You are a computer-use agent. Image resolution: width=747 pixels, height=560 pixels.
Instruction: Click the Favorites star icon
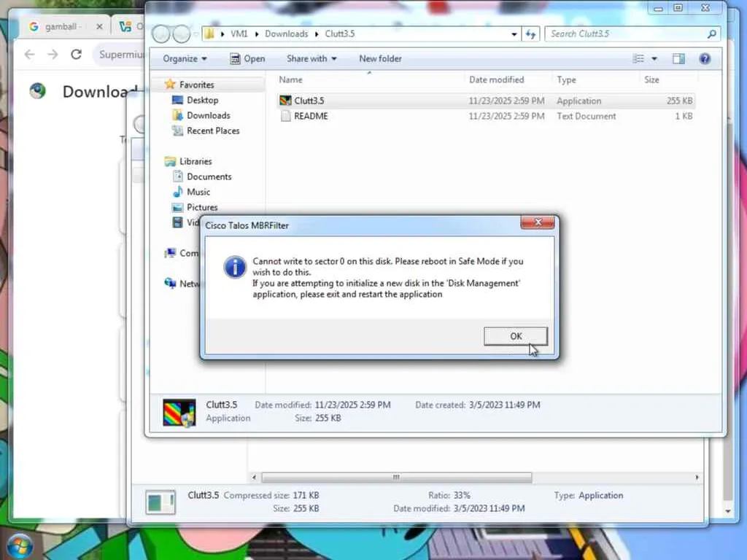[x=169, y=85]
